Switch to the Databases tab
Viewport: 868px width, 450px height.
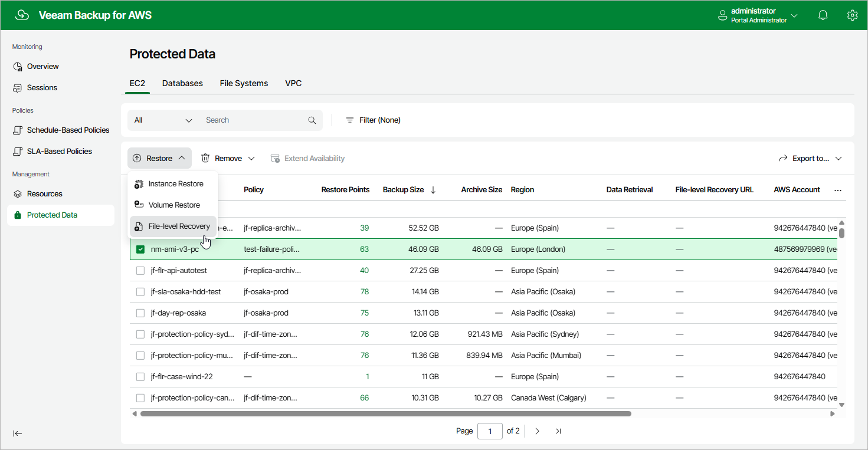[182, 83]
